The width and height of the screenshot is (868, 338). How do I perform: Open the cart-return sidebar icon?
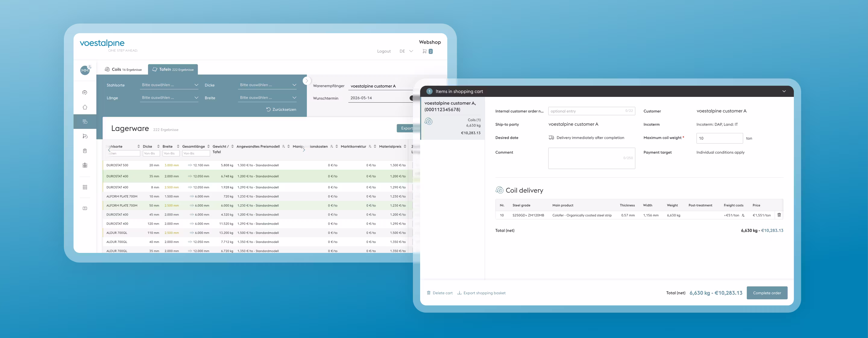coord(85,136)
